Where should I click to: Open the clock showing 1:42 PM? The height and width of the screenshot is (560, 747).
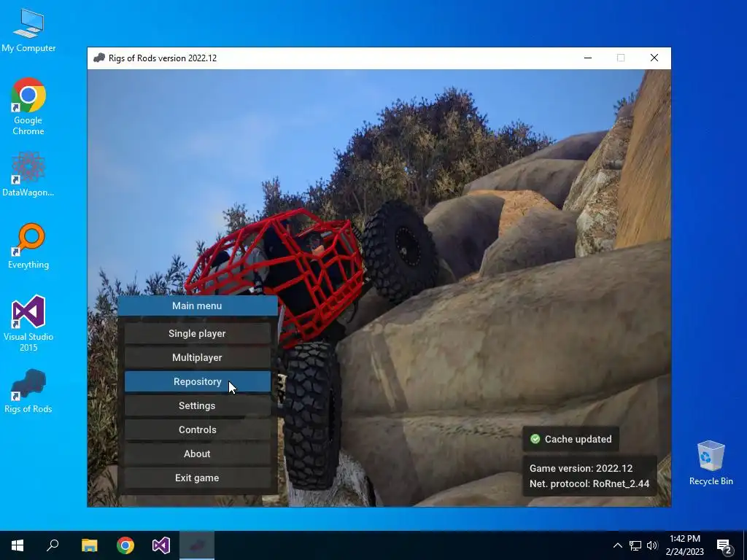pyautogui.click(x=684, y=545)
